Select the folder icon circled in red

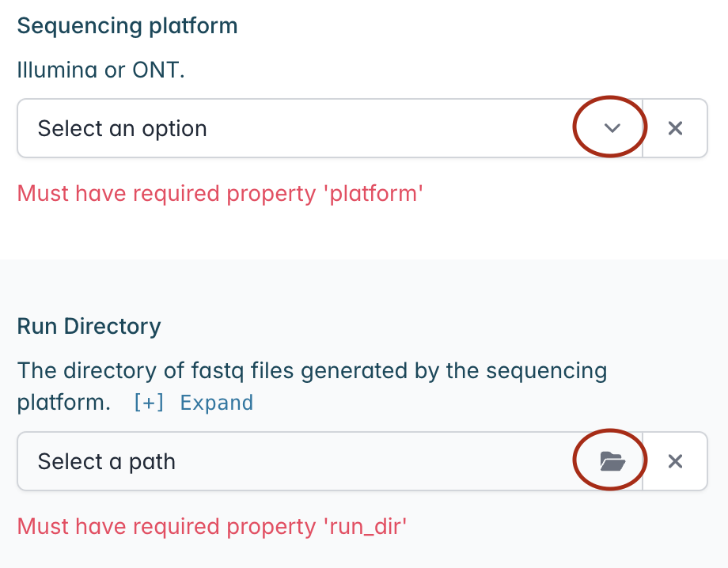[612, 461]
